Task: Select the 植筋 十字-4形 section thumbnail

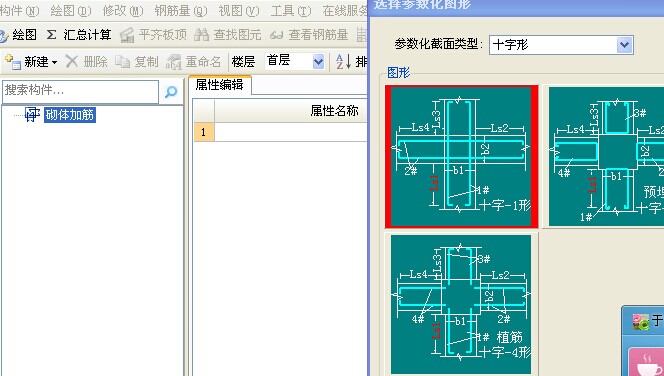Action: pos(461,304)
